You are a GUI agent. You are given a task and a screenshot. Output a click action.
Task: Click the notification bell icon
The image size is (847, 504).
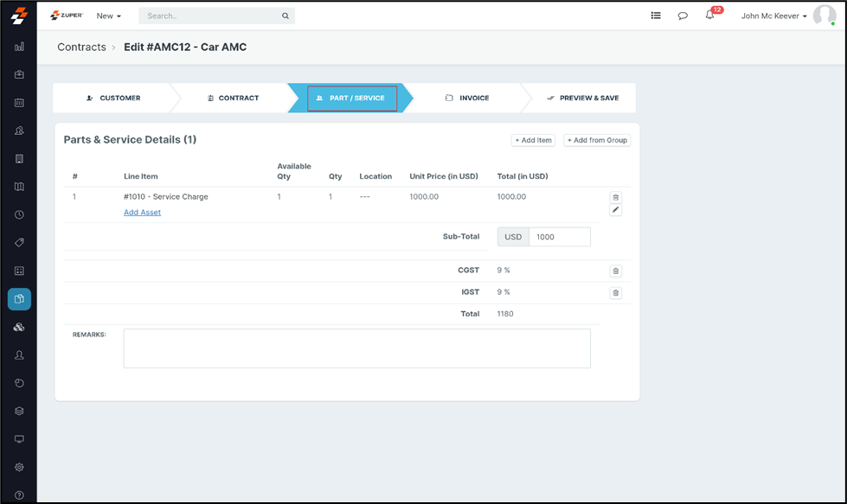click(x=710, y=16)
